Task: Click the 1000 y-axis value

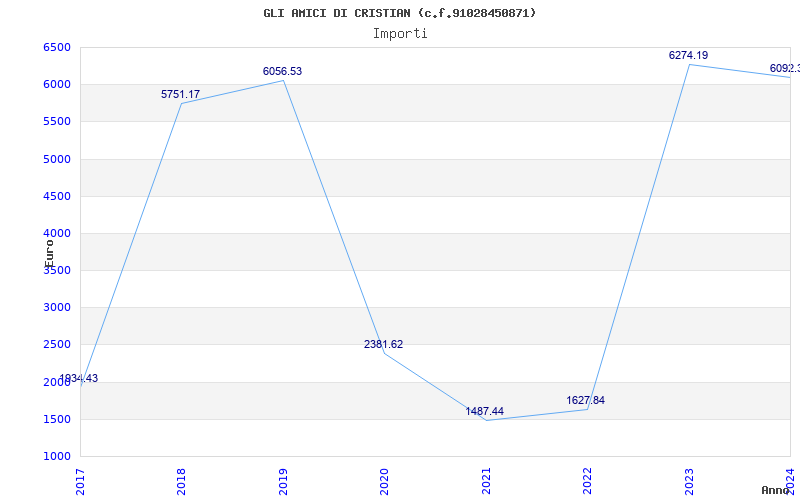Action: tap(57, 456)
